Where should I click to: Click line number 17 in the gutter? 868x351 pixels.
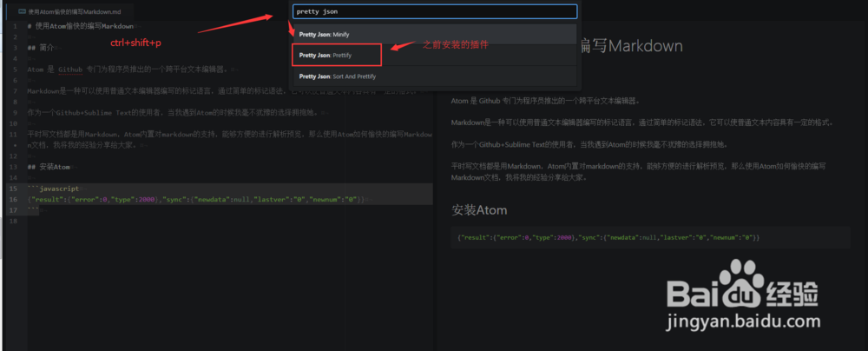(x=13, y=210)
